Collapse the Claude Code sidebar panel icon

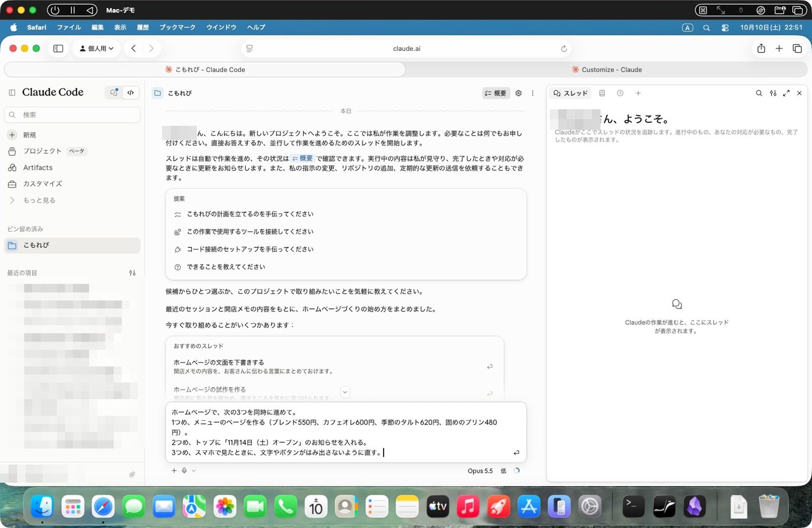point(12,92)
